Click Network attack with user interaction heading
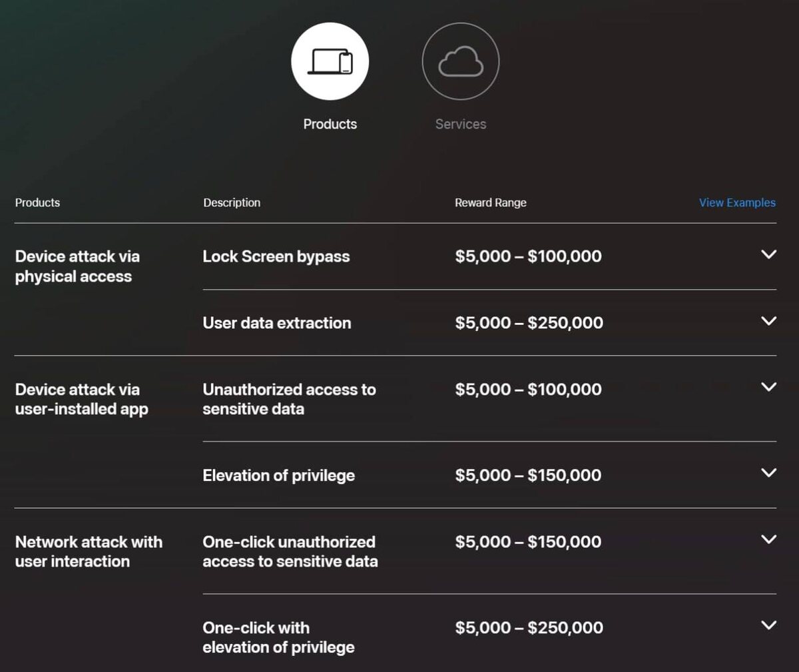799x672 pixels. (x=89, y=551)
